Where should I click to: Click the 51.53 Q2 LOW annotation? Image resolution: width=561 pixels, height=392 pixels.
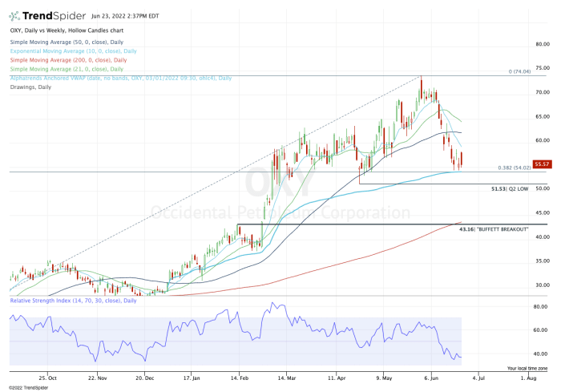pyautogui.click(x=510, y=188)
